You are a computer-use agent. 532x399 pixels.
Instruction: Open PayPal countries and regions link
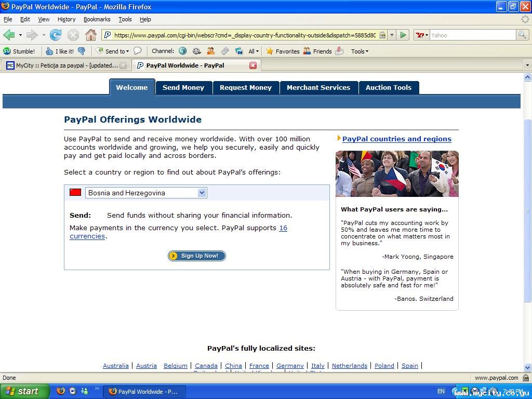tap(396, 139)
